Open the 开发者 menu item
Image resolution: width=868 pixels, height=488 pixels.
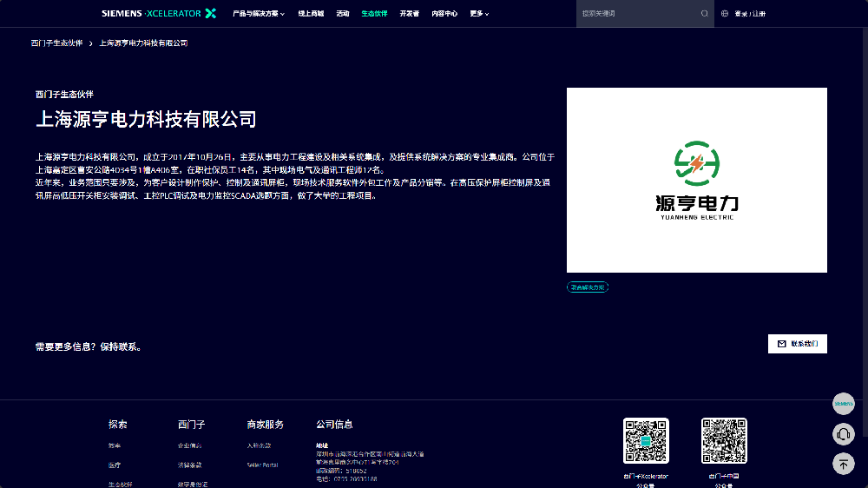(x=410, y=13)
